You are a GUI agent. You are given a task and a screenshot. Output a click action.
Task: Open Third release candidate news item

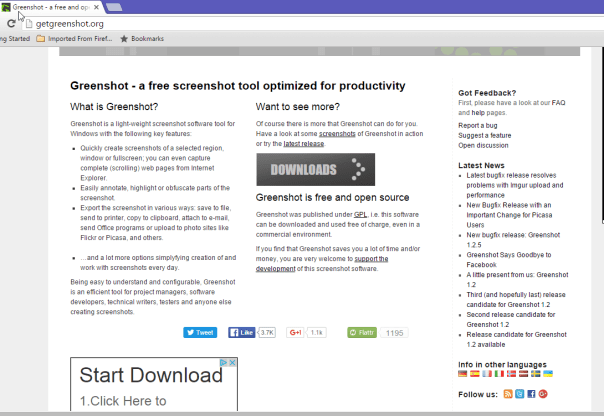coord(516,300)
